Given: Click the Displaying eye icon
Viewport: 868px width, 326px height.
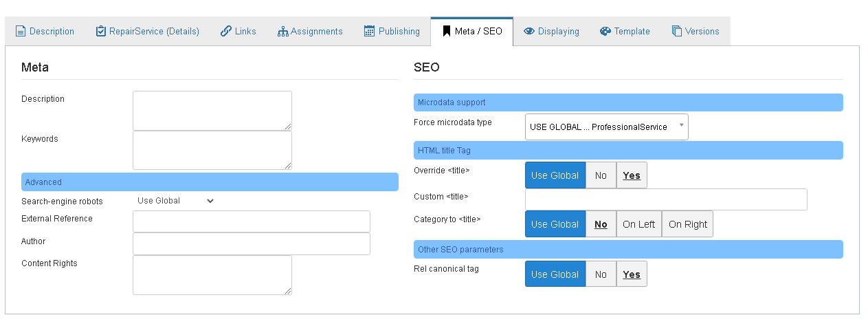Looking at the screenshot, I should click(529, 31).
